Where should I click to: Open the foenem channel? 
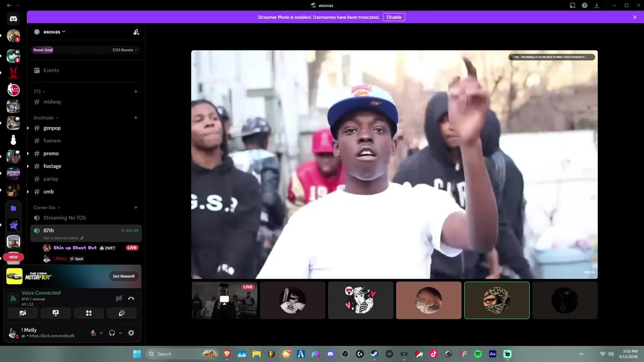tap(87, 141)
